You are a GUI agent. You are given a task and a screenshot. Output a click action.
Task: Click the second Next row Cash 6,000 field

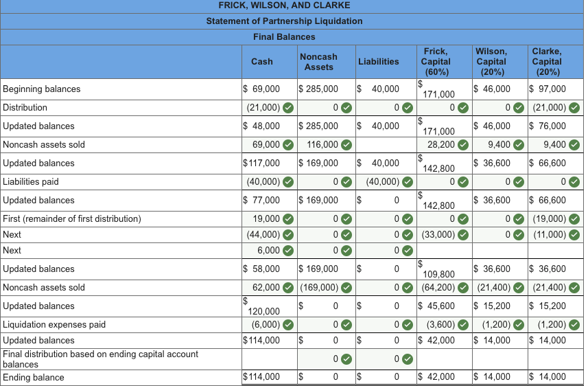pos(270,251)
